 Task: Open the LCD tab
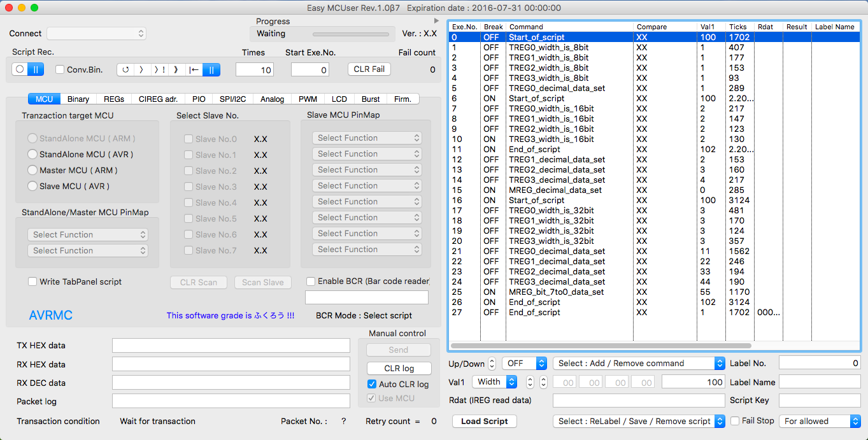[339, 99]
